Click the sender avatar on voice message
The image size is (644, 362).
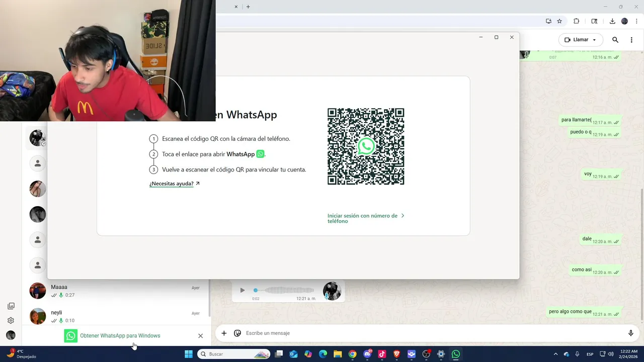click(332, 291)
